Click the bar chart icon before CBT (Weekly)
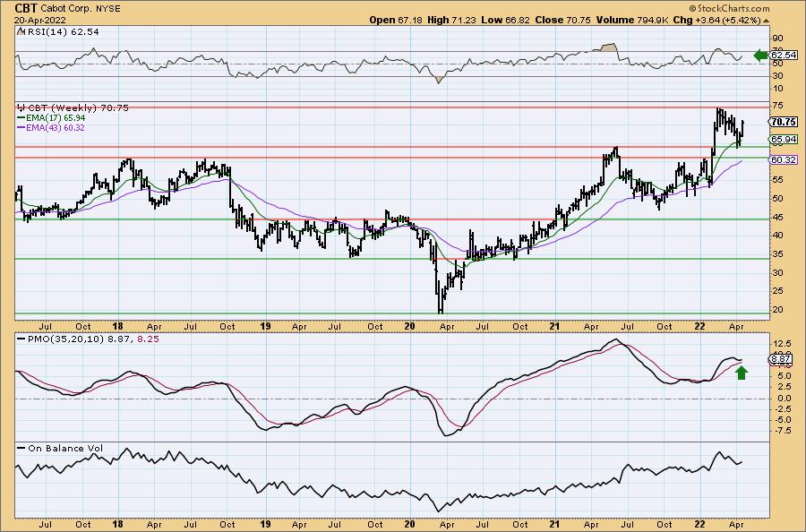The height and width of the screenshot is (532, 806). 21,108
